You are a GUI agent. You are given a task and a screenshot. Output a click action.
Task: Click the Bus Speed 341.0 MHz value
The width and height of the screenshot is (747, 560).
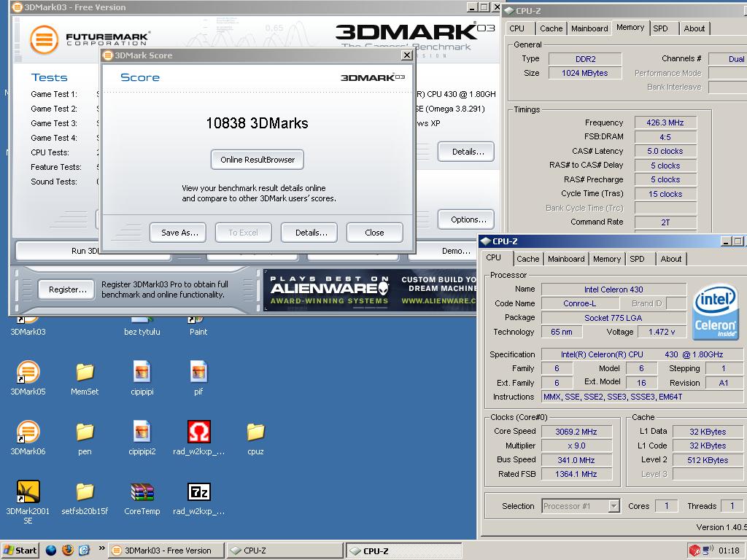tap(576, 460)
